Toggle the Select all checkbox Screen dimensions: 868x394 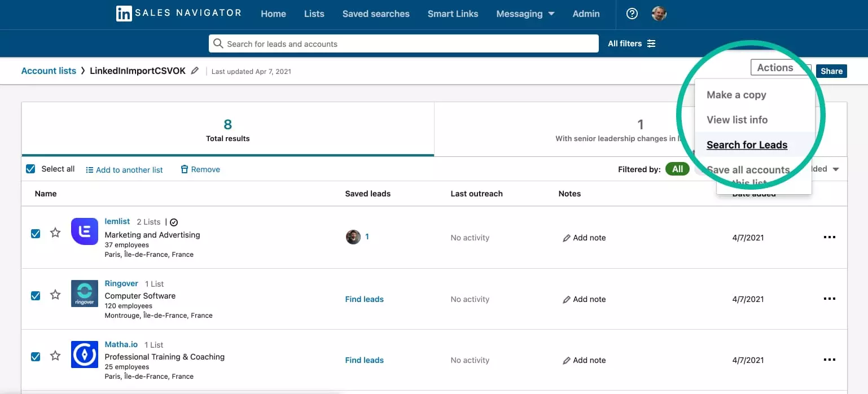click(x=30, y=169)
